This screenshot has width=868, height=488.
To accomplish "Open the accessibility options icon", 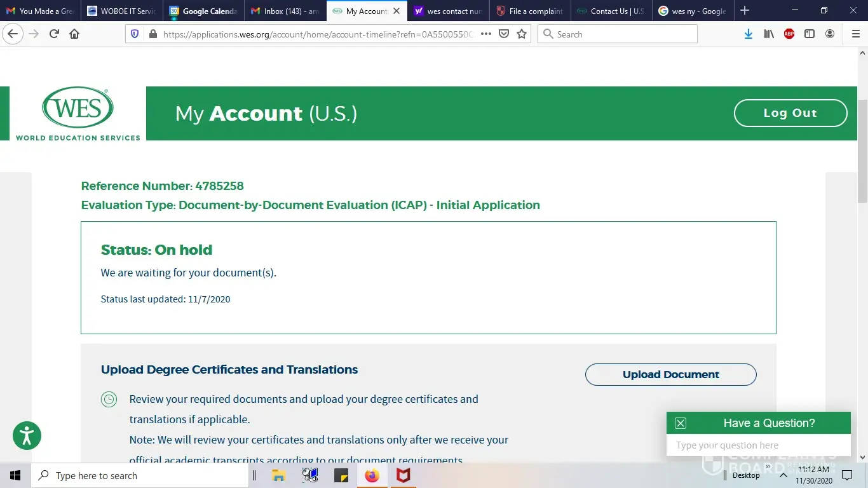I will point(27,436).
